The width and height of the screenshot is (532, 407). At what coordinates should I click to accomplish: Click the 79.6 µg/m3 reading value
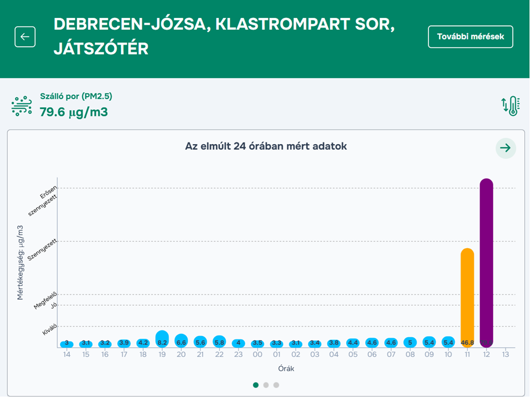click(x=74, y=112)
